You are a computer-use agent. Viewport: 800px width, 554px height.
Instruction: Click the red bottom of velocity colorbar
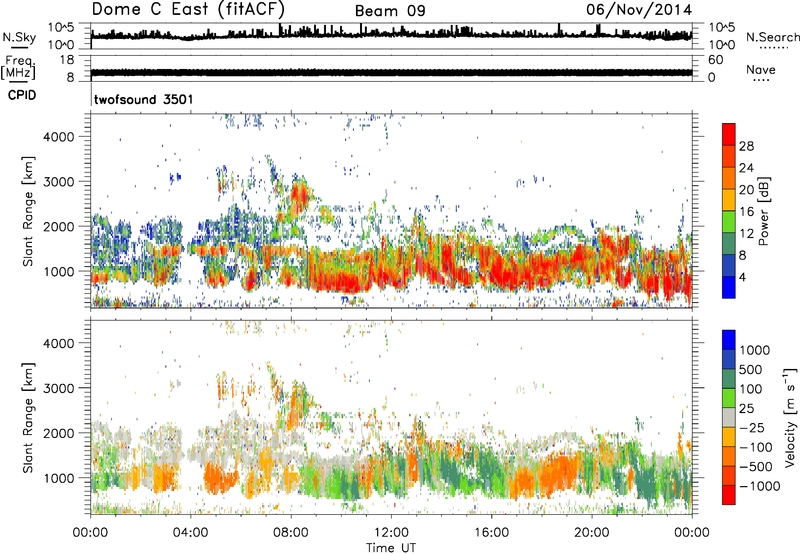pyautogui.click(x=729, y=495)
